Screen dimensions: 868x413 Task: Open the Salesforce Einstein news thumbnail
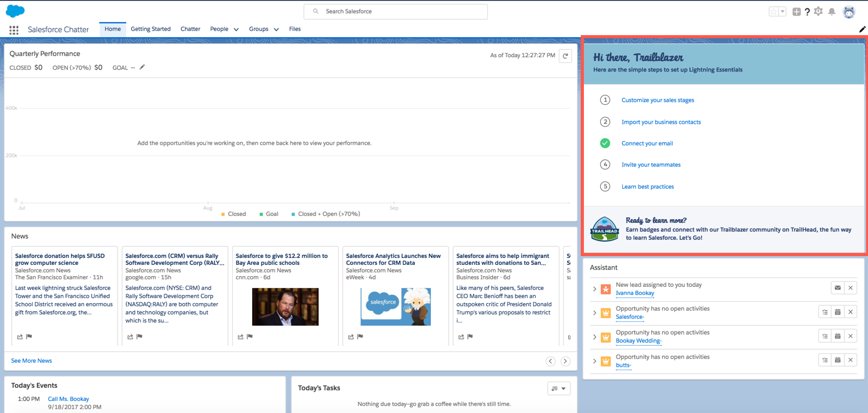396,307
